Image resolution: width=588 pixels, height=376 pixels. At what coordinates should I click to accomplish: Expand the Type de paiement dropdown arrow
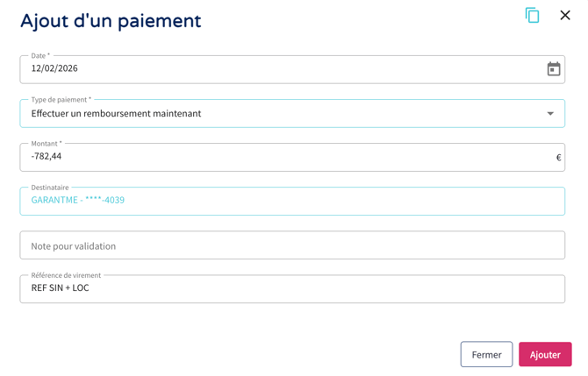pyautogui.click(x=550, y=113)
